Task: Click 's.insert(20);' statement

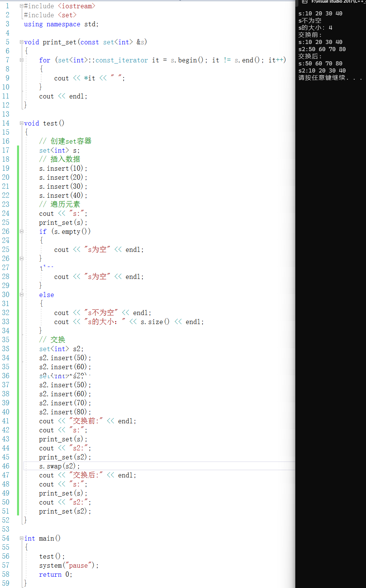Action: (63, 177)
